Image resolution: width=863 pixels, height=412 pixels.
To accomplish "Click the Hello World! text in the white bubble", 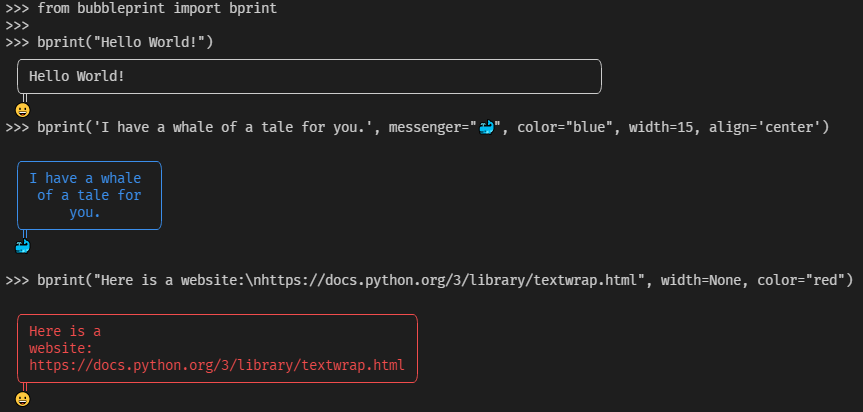I will 77,76.
